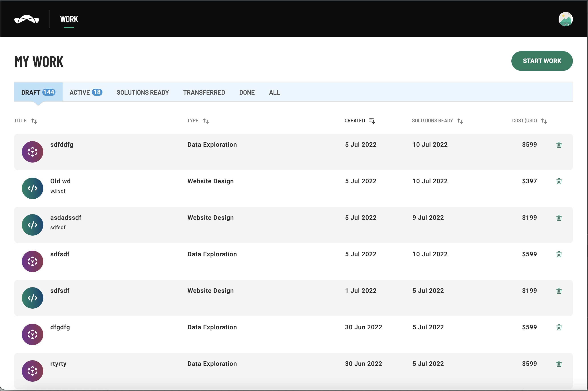Click Data Exploration icon for sdfddfg

pyautogui.click(x=33, y=152)
